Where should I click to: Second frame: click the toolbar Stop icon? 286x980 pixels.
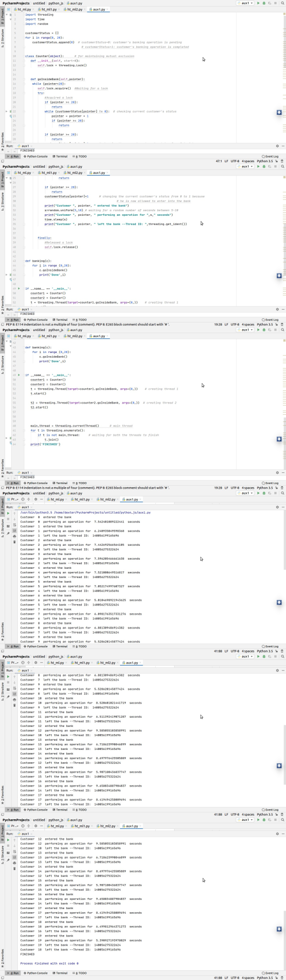click(275, 166)
